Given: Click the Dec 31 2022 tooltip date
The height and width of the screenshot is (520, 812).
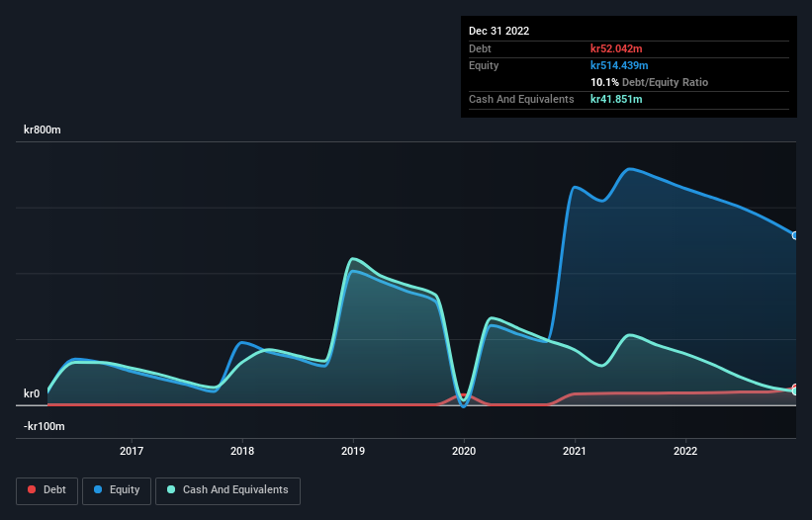Looking at the screenshot, I should click(499, 31).
